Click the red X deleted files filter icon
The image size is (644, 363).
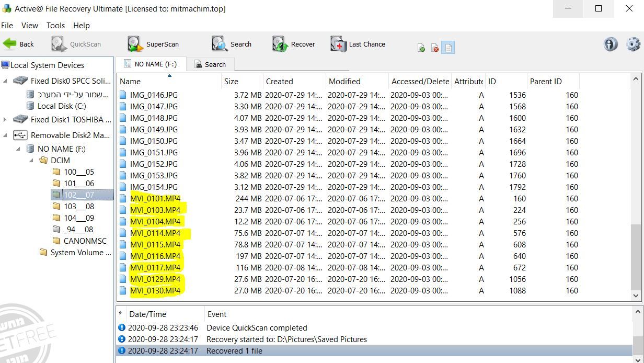pyautogui.click(x=435, y=48)
